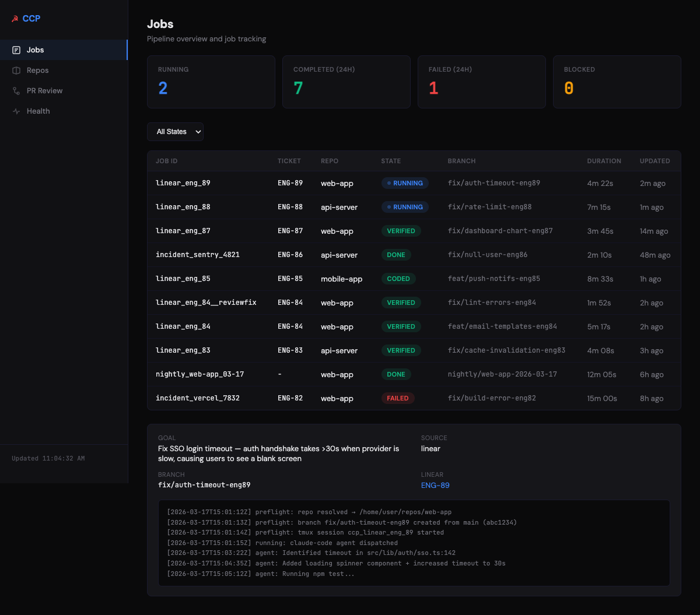Go to the Repos page

point(64,71)
